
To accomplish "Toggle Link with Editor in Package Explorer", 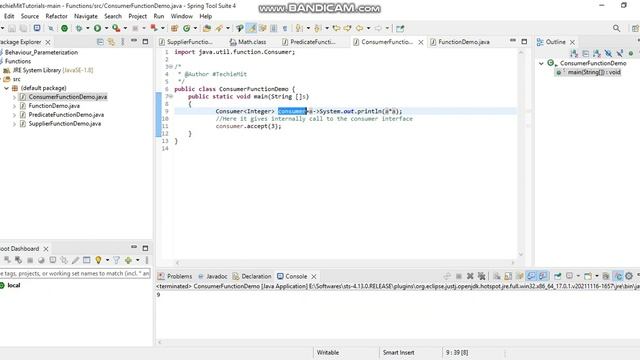I will 111,42.
